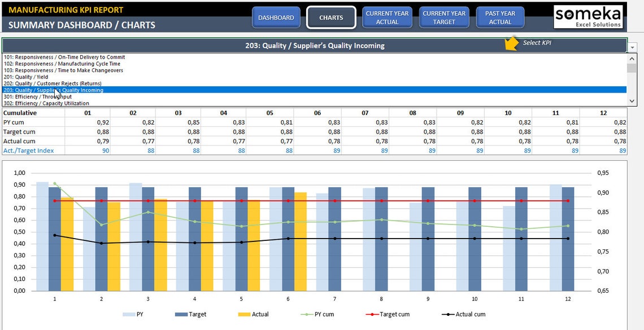Open the PAST YEAR ACTUAL sheet
This screenshot has width=644, height=330.
500,17
